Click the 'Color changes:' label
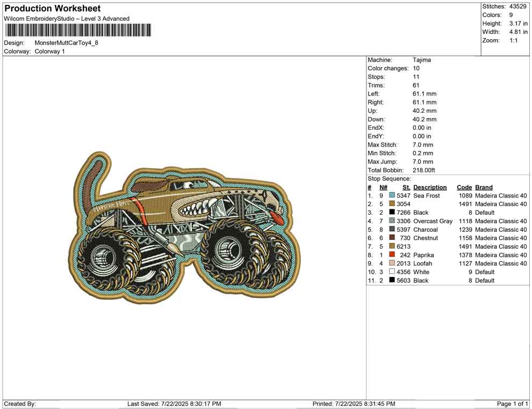The height and width of the screenshot is (409, 532). (388, 69)
